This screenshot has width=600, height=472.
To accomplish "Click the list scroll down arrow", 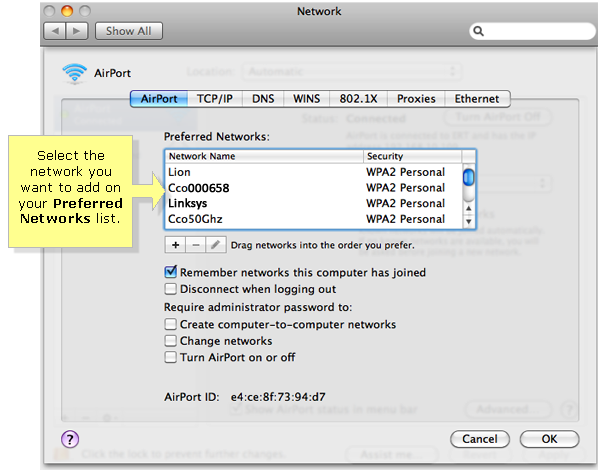I will pyautogui.click(x=468, y=222).
